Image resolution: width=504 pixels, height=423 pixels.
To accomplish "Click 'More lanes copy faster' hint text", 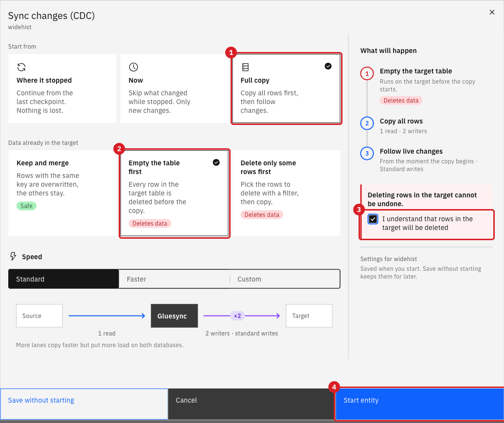I will click(100, 345).
